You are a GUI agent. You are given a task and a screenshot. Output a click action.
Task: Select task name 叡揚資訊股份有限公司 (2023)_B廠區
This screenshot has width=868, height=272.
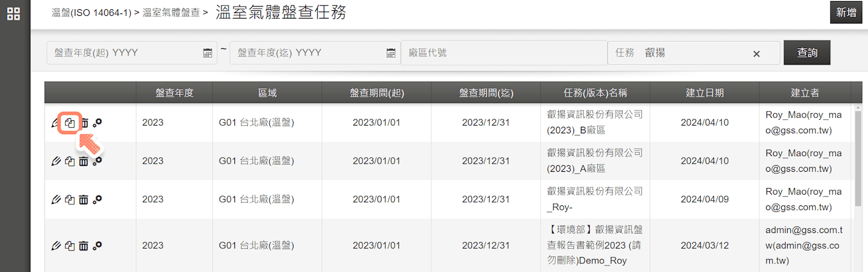[595, 122]
